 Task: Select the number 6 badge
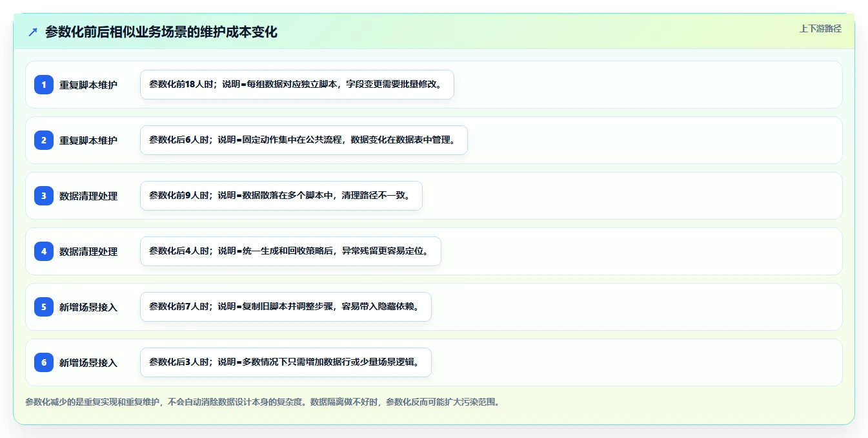pyautogui.click(x=44, y=362)
